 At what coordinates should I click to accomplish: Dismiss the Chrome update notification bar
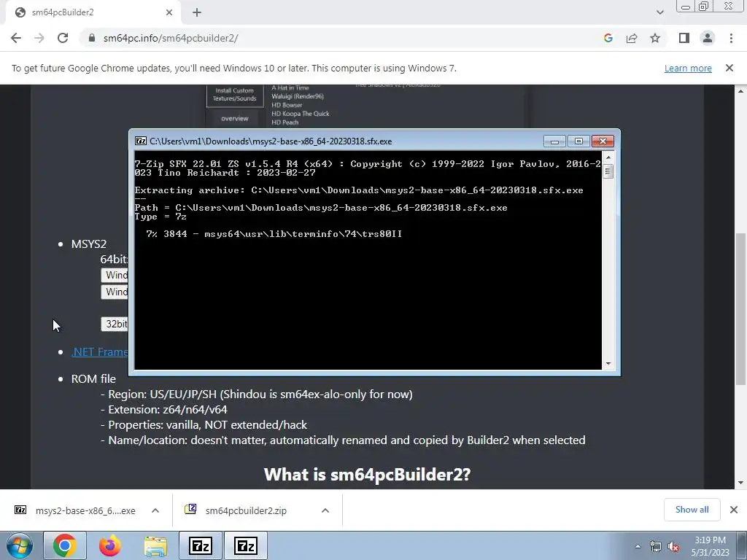tap(729, 68)
